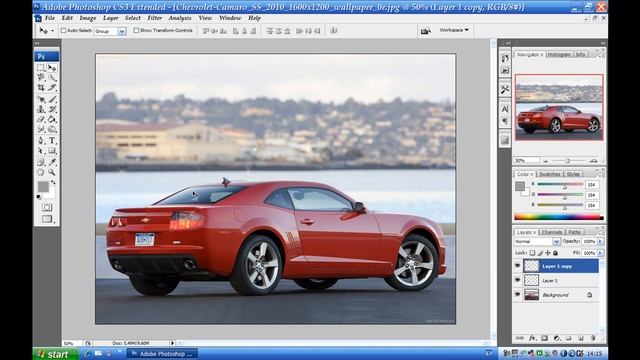Viewport: 640px width, 360px height.
Task: Select the Eyedropper tool
Action: pos(52,162)
